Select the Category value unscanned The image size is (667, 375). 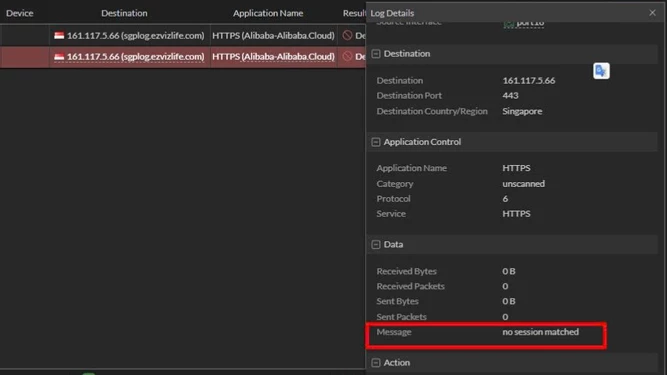click(523, 184)
